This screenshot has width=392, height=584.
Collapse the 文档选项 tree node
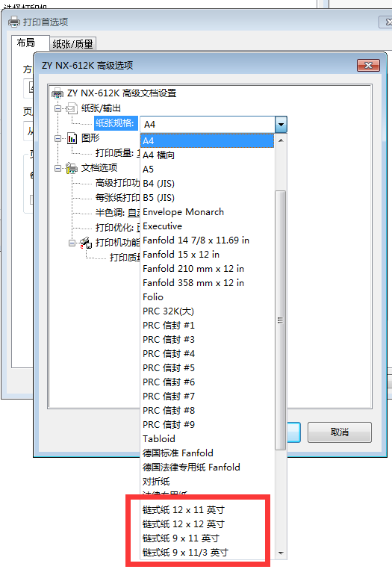coord(57,168)
